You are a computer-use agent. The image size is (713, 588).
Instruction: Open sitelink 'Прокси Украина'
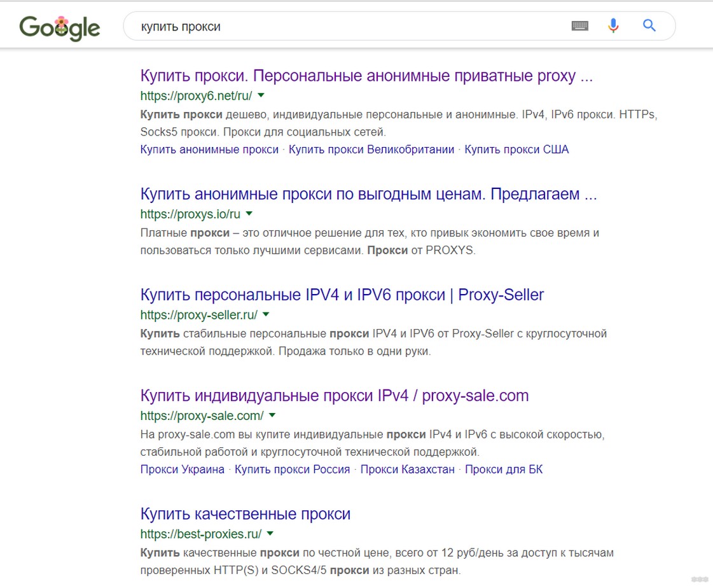[183, 470]
